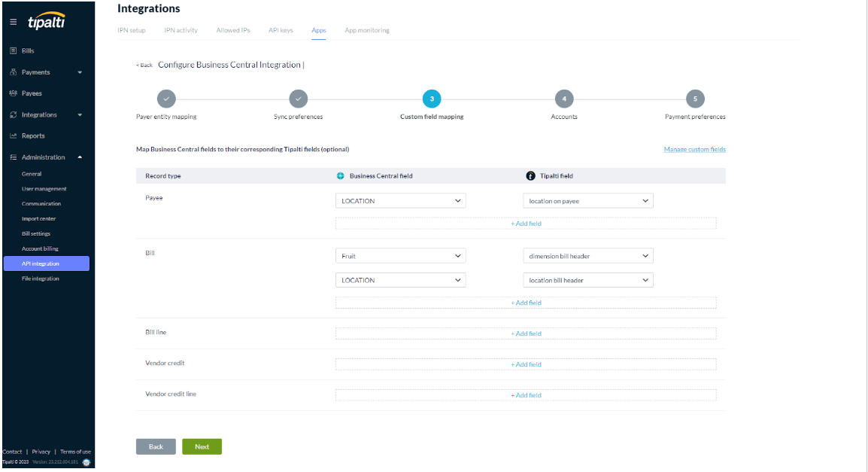Switch to the App monitoring tab
Viewport: 868px width, 472px height.
[x=366, y=30]
